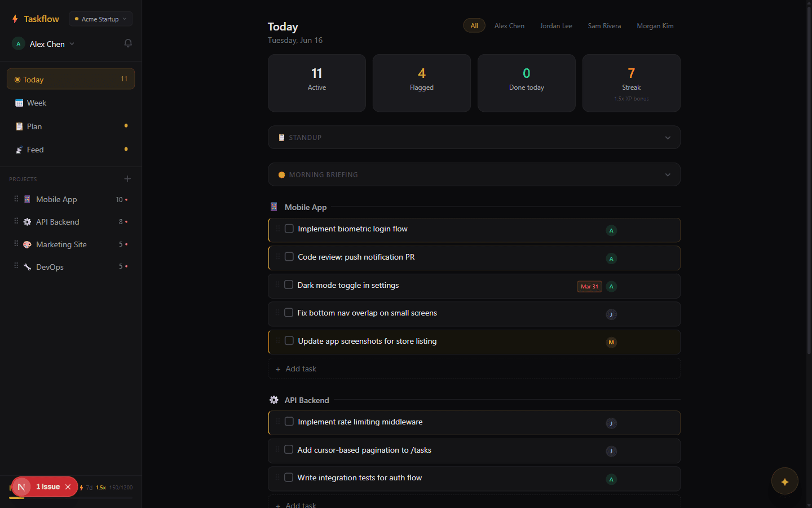The width and height of the screenshot is (812, 508).
Task: Click the red N issue indicator icon
Action: click(x=21, y=487)
